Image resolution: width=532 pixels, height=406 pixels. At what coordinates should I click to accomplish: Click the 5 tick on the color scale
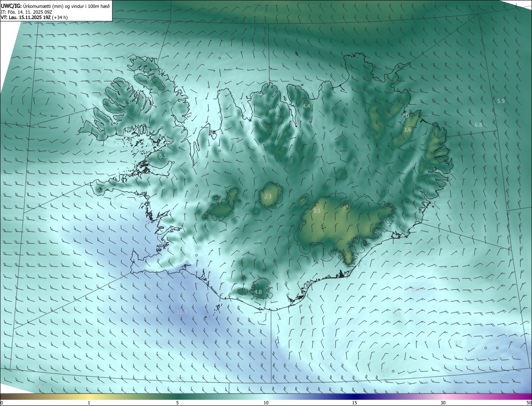[177, 403]
